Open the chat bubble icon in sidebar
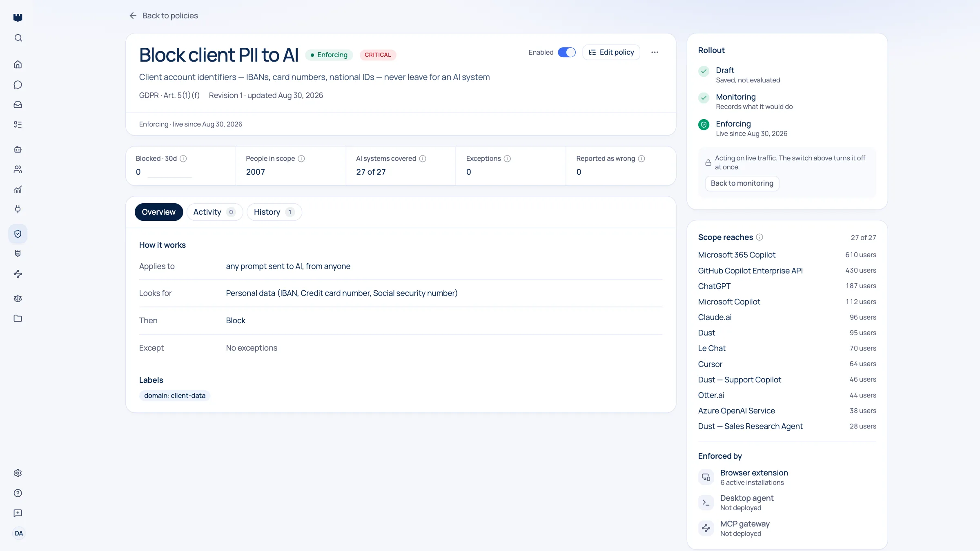 pyautogui.click(x=18, y=84)
